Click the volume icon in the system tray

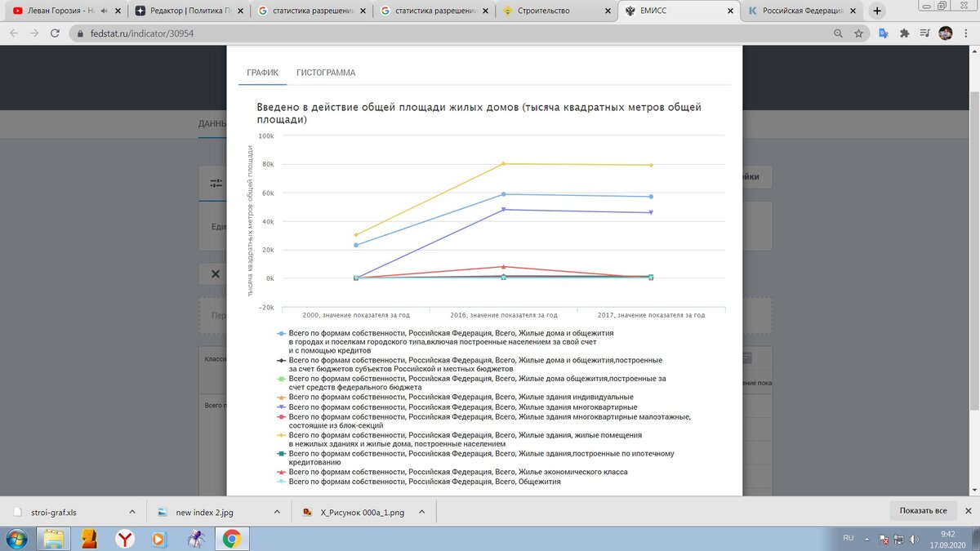(913, 539)
